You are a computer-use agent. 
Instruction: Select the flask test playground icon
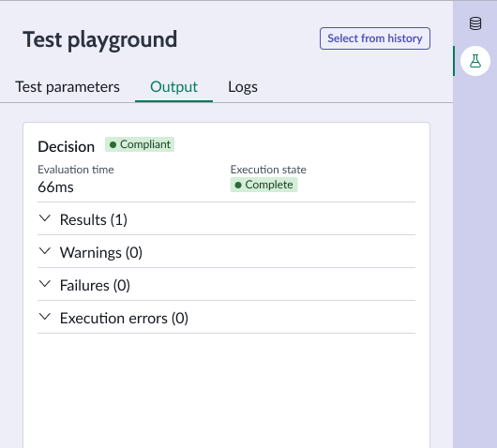click(x=475, y=61)
